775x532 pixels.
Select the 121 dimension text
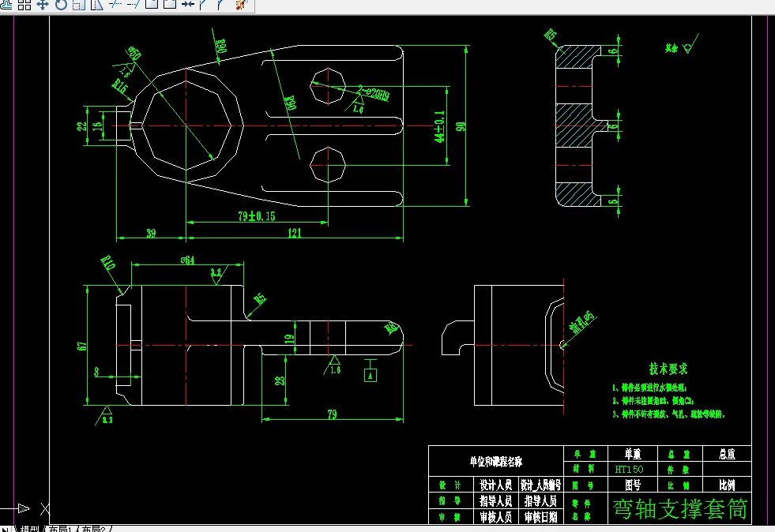pyautogui.click(x=295, y=232)
